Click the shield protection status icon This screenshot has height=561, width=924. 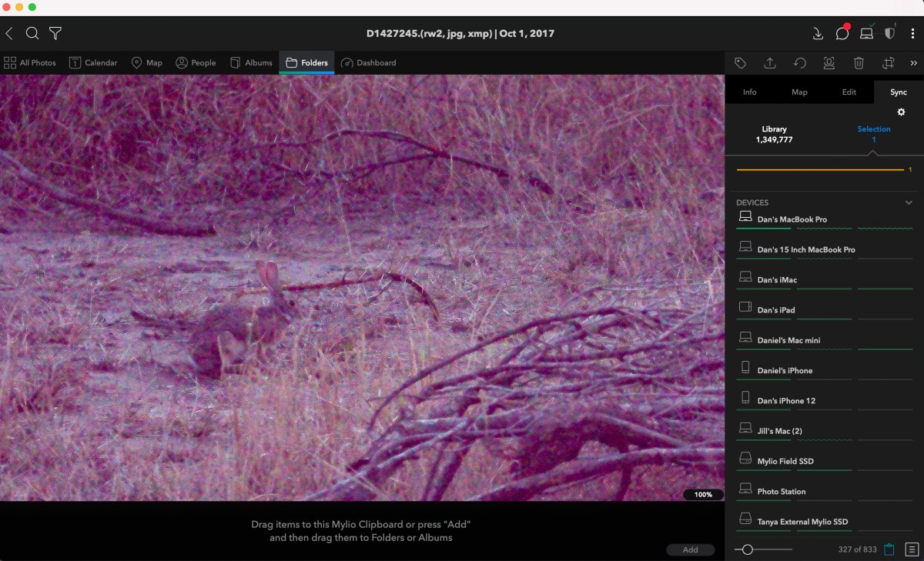[x=890, y=33]
